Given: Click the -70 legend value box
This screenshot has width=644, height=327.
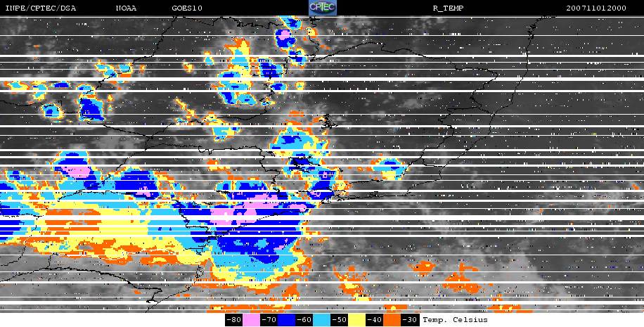Looking at the screenshot, I should tap(269, 320).
